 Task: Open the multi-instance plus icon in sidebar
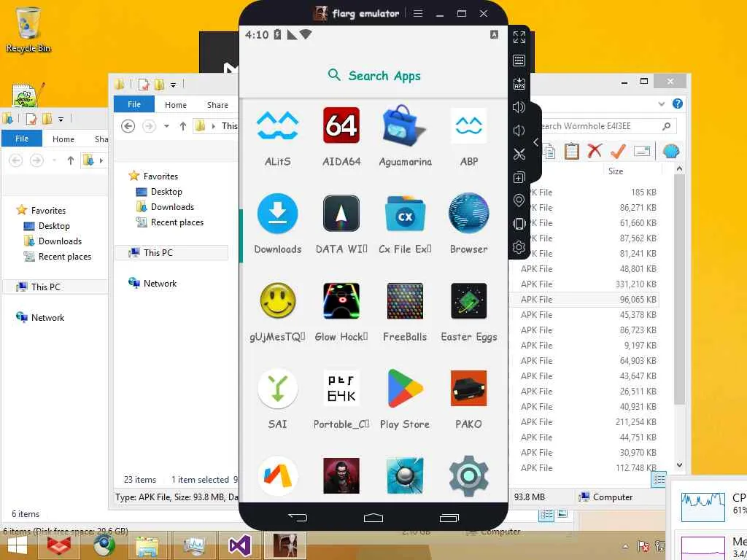519,178
